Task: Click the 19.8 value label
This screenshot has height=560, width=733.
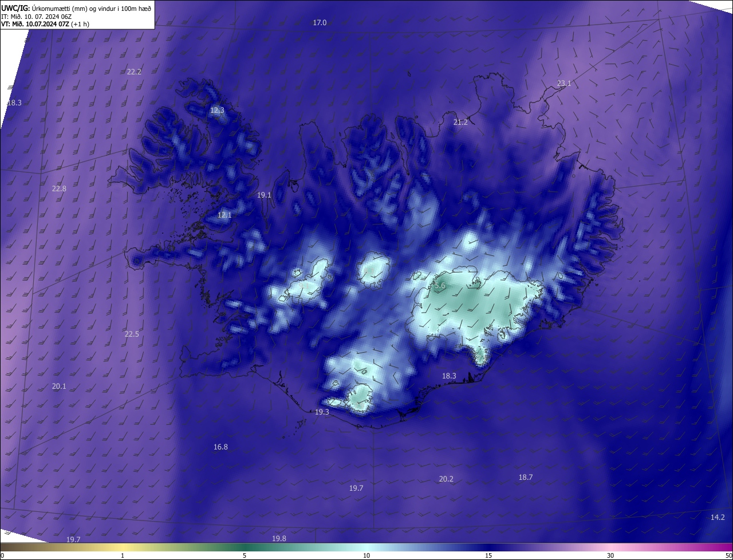Action: (x=279, y=539)
